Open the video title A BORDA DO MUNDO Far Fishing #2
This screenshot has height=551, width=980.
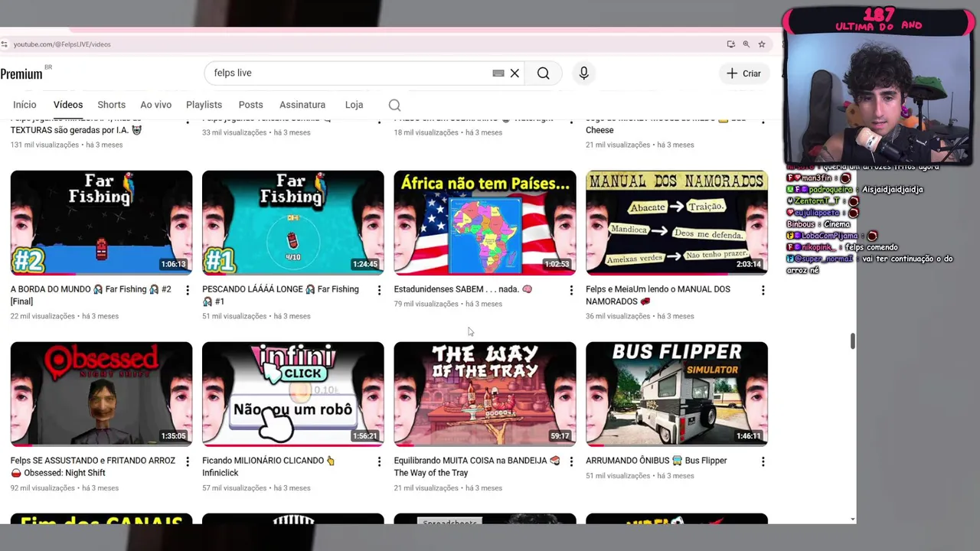[x=90, y=295]
